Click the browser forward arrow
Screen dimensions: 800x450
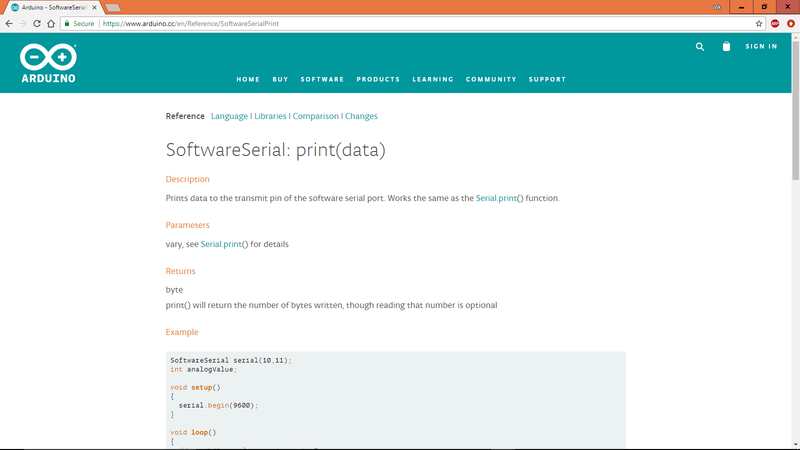23,23
